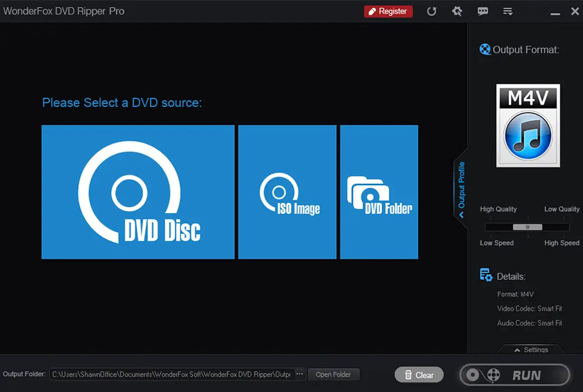The height and width of the screenshot is (392, 583).
Task: Click the red Register button
Action: click(x=388, y=12)
